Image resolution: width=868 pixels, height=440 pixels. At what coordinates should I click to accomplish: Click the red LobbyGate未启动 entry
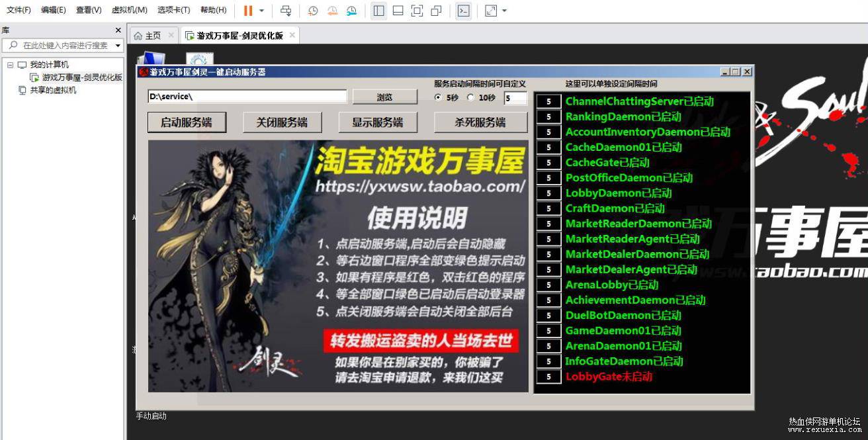point(609,376)
